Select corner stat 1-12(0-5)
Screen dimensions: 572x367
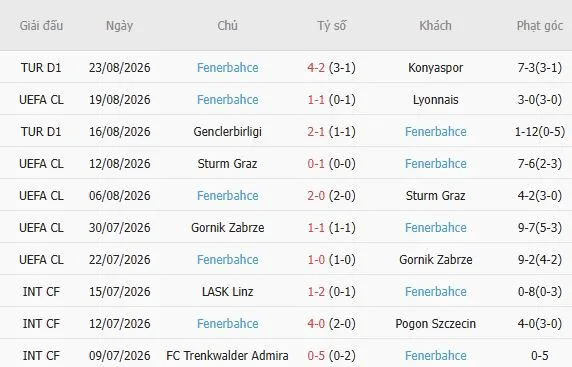pyautogui.click(x=540, y=132)
